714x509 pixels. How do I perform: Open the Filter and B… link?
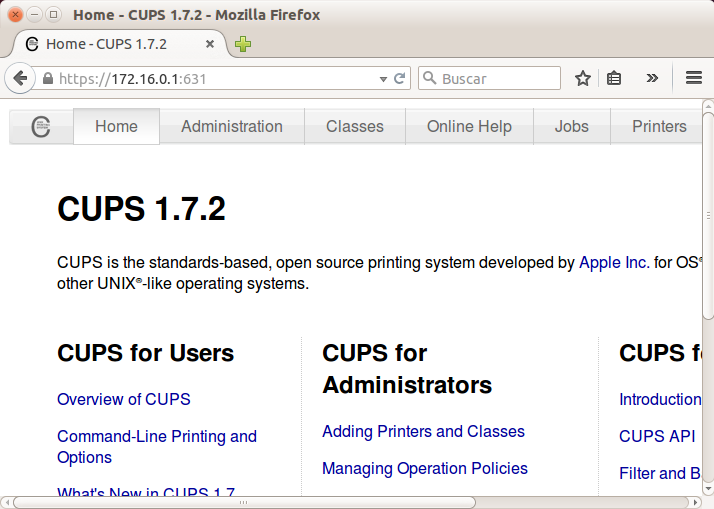660,473
